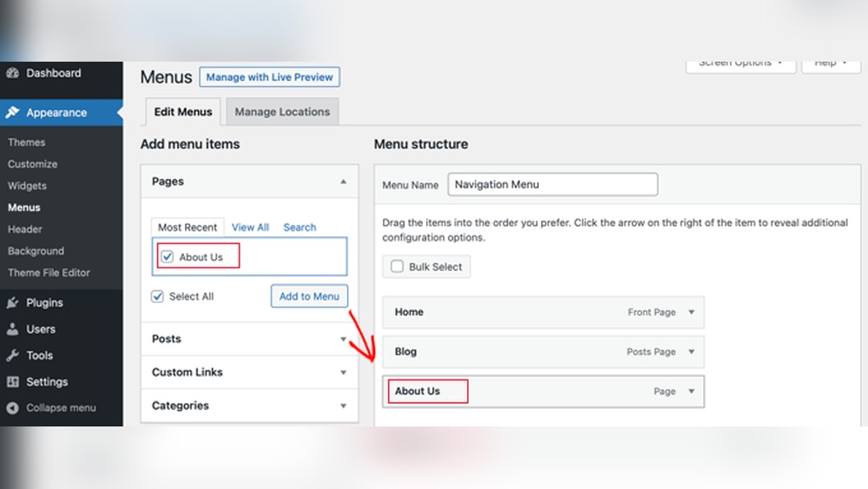868x489 pixels.
Task: Switch to the Manage Locations tab
Action: [x=282, y=112]
